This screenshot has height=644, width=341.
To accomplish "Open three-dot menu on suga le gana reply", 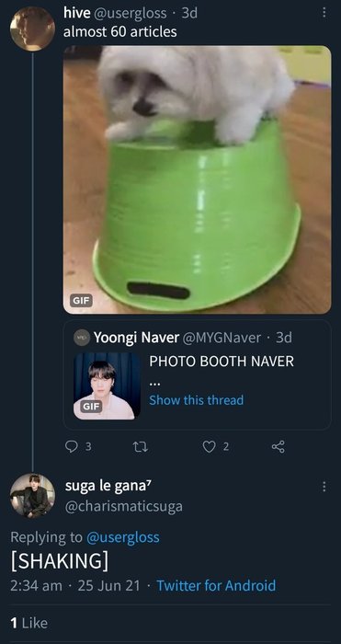I will pyautogui.click(x=324, y=487).
